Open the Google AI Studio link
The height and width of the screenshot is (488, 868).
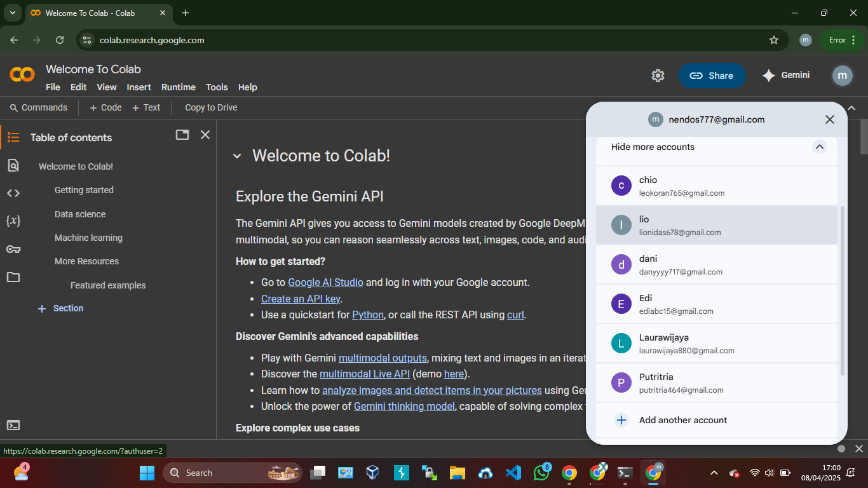click(325, 282)
